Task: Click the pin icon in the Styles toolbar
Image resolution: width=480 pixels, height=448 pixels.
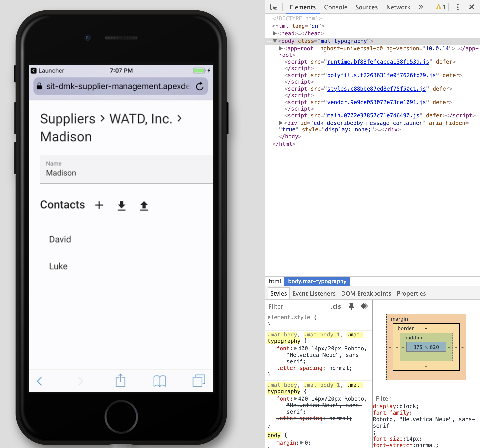Action: [x=351, y=306]
